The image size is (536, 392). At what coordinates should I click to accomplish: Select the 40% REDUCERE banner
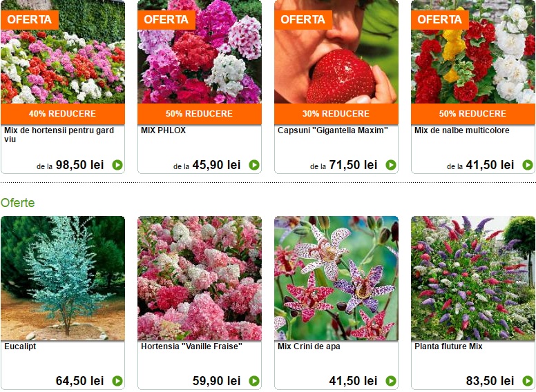pos(63,114)
